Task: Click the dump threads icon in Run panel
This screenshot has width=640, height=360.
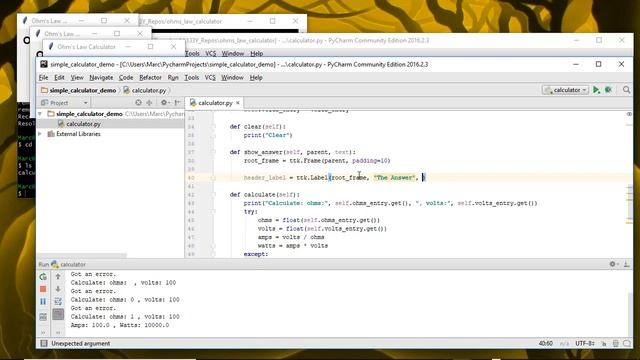Action: (43, 316)
